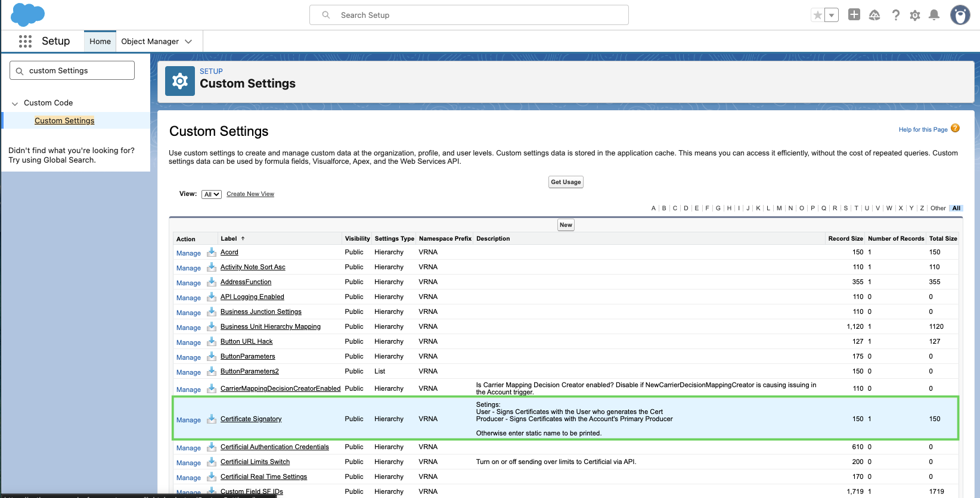This screenshot has width=980, height=498.
Task: Open the Business Unit Hierarchy Mapping link
Action: coord(271,326)
